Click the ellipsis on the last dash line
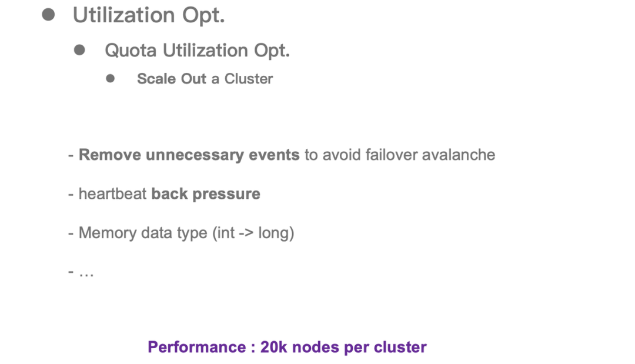The image size is (635, 364). (x=86, y=272)
